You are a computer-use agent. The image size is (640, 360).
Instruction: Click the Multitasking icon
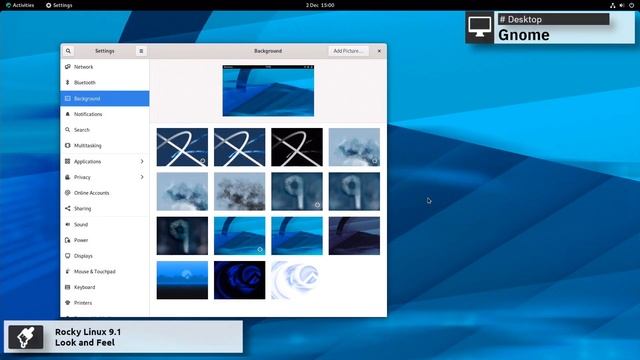point(68,145)
